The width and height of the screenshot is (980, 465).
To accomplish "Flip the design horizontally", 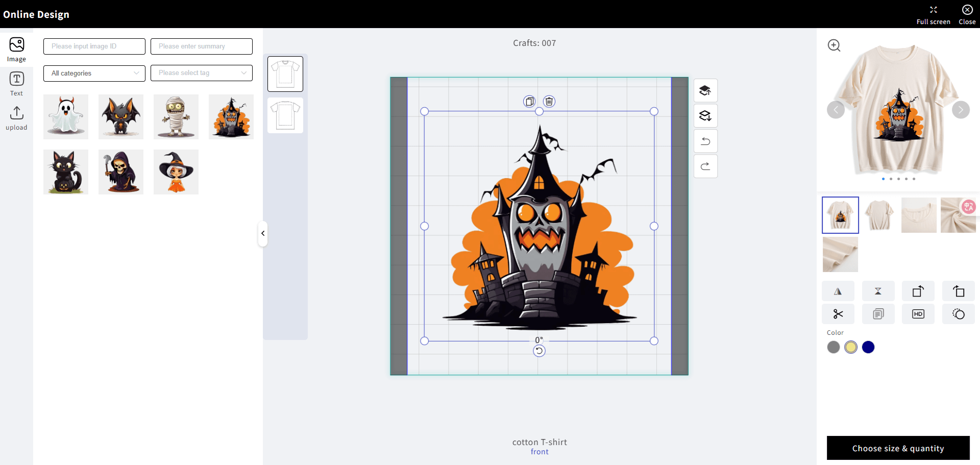I will tap(838, 291).
